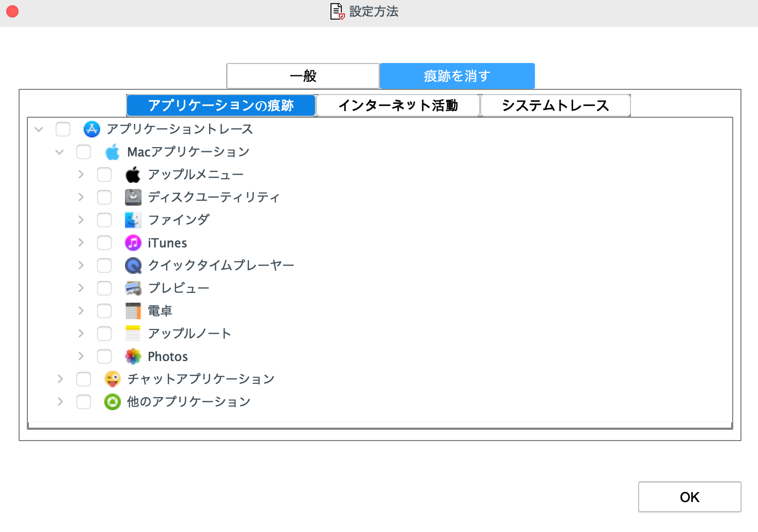Toggle the アップルノート checkbox
758x532 pixels.
(104, 334)
